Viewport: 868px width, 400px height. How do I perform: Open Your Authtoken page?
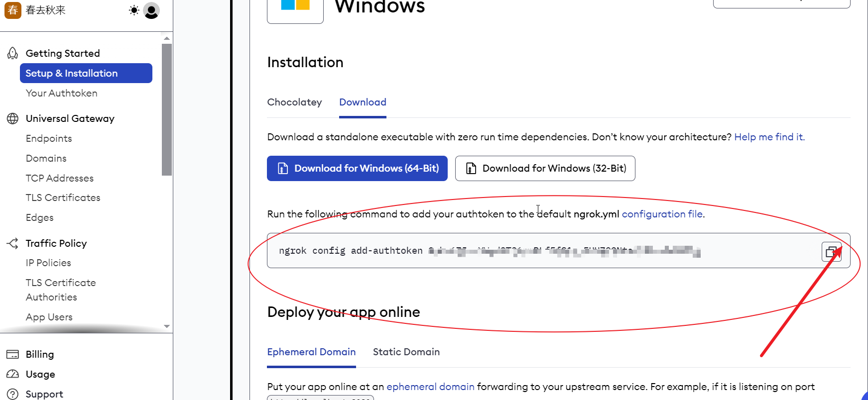click(x=62, y=93)
